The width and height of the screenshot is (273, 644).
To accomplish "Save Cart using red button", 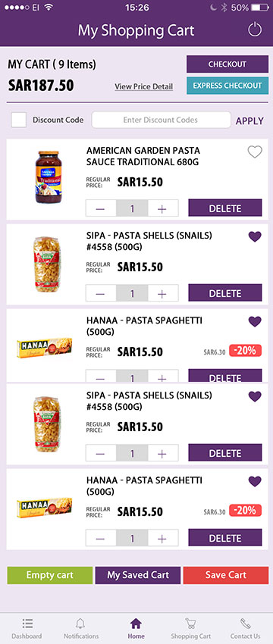I will pos(226,575).
